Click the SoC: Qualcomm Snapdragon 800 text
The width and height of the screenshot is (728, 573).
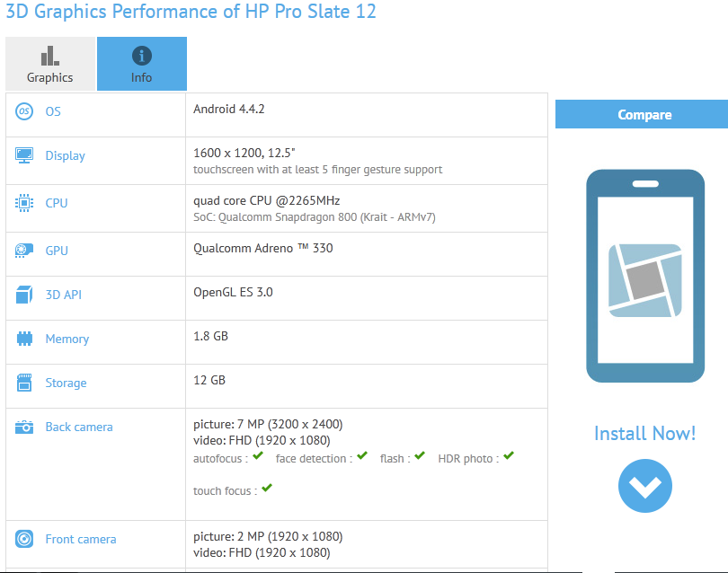(315, 217)
